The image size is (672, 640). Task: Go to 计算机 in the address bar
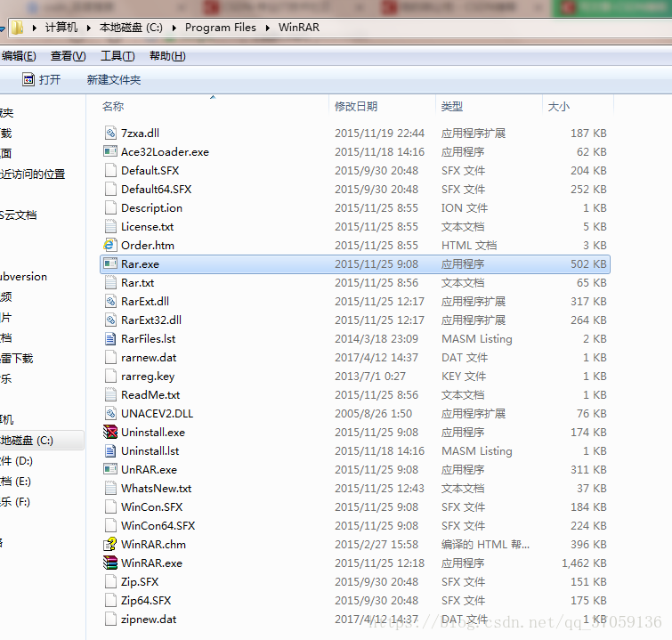(61, 28)
